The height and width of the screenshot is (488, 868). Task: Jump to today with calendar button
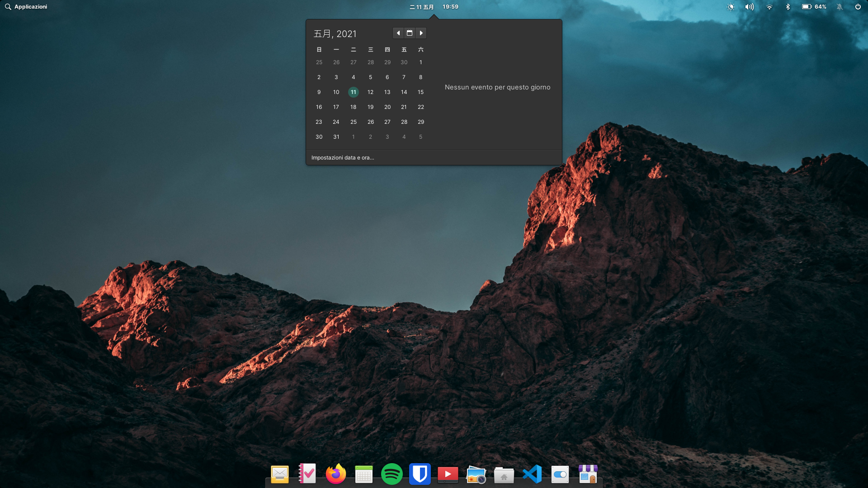click(410, 33)
